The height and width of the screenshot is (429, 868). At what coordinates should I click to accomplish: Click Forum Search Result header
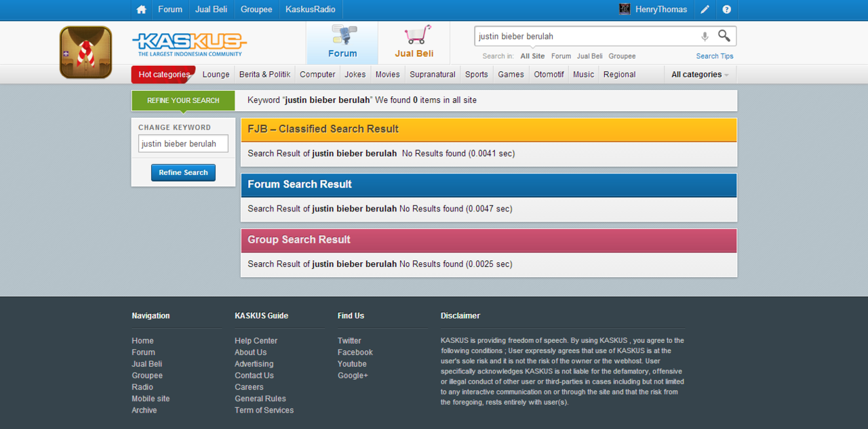pos(489,185)
